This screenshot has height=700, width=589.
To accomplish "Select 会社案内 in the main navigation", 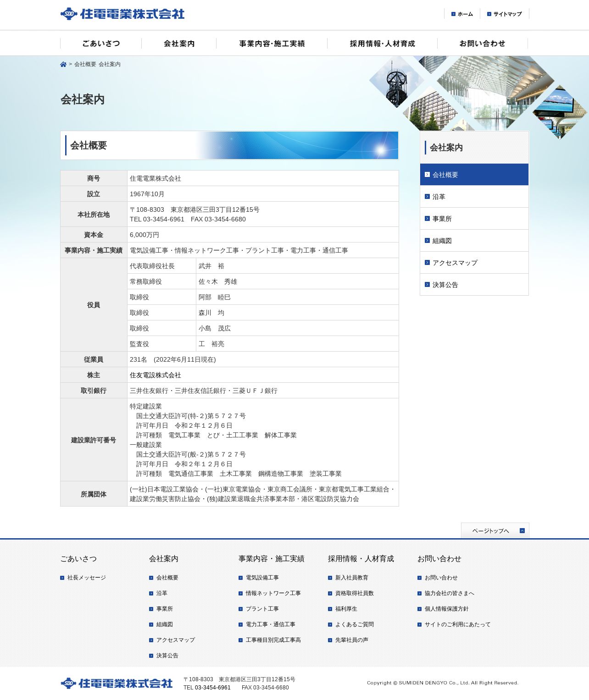I will (179, 44).
